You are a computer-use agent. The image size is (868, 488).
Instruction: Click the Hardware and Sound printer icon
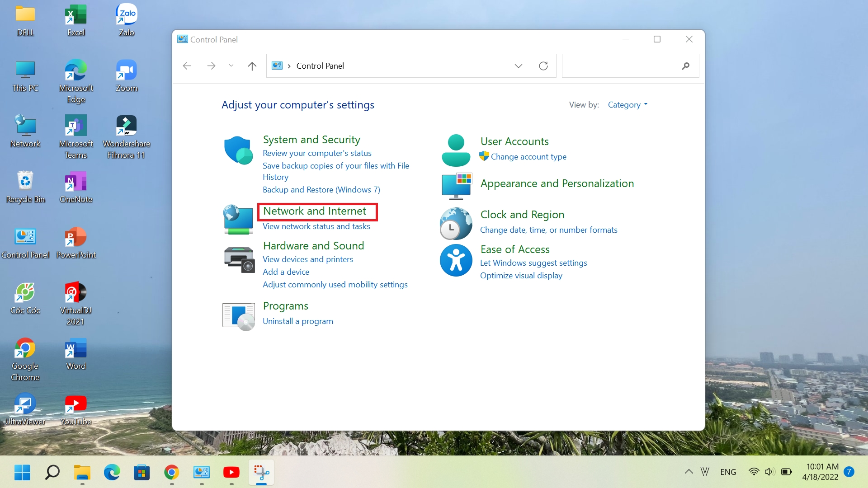coord(239,259)
